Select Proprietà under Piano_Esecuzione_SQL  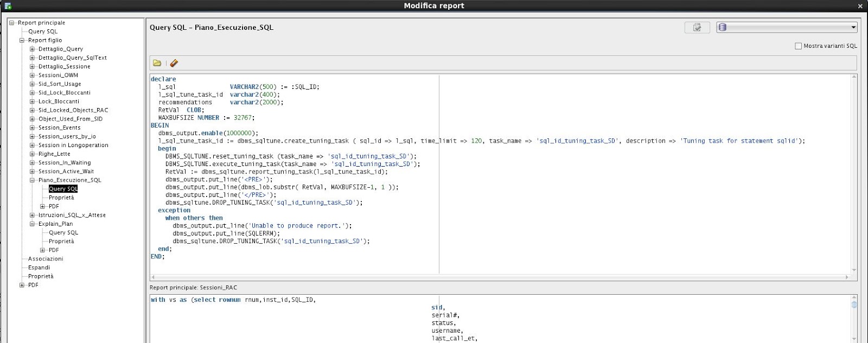point(61,198)
